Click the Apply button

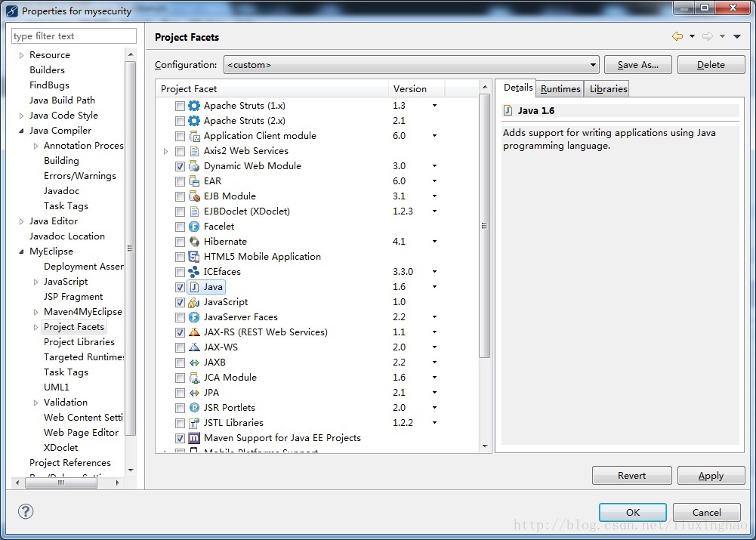711,475
